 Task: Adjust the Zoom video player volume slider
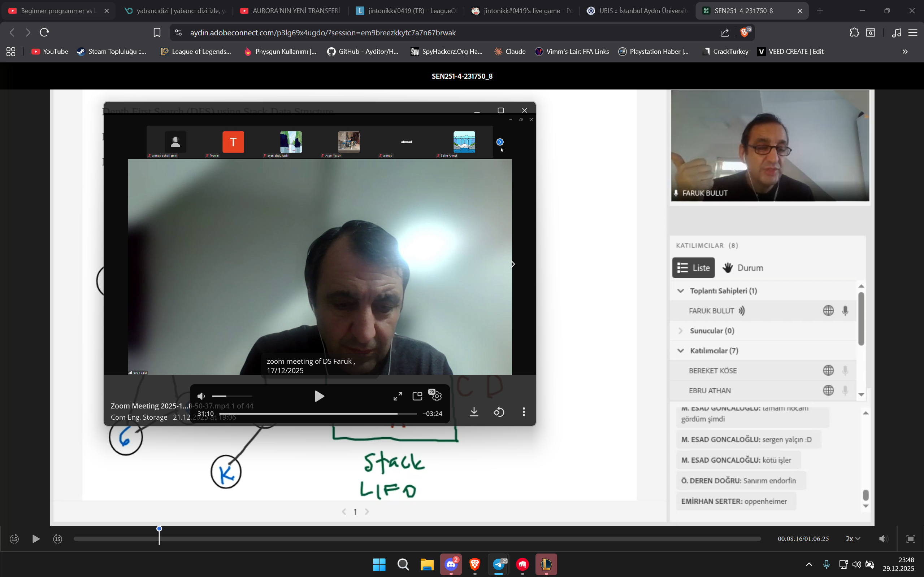click(x=232, y=396)
